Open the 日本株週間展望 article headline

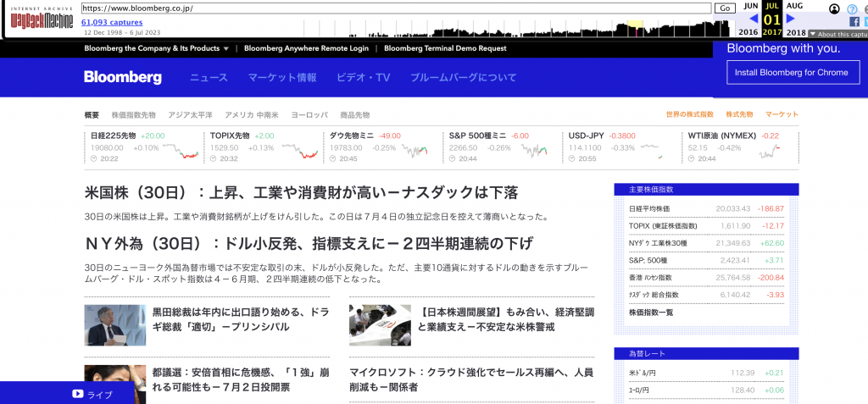(506, 320)
